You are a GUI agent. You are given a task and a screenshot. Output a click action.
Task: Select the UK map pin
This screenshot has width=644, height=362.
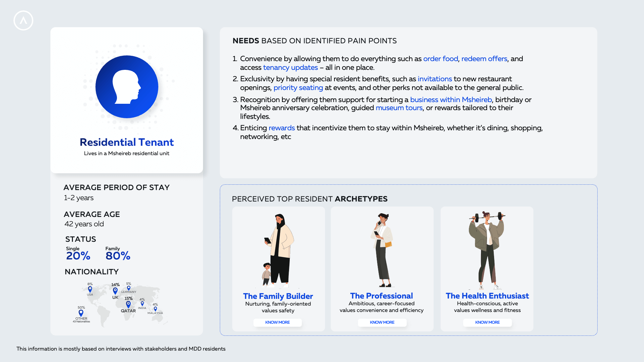[115, 291]
